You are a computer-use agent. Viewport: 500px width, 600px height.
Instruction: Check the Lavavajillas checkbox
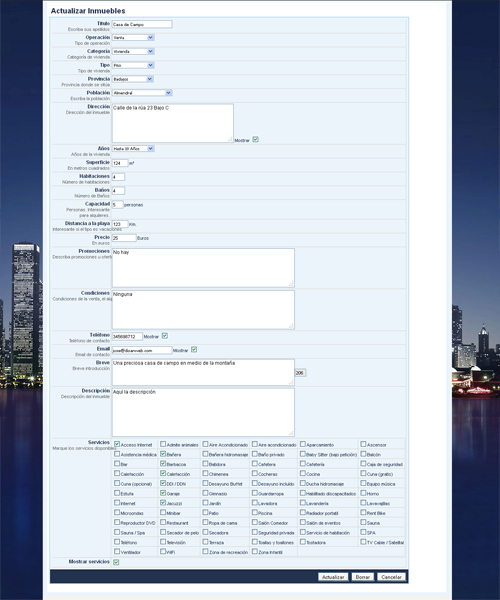click(x=363, y=502)
